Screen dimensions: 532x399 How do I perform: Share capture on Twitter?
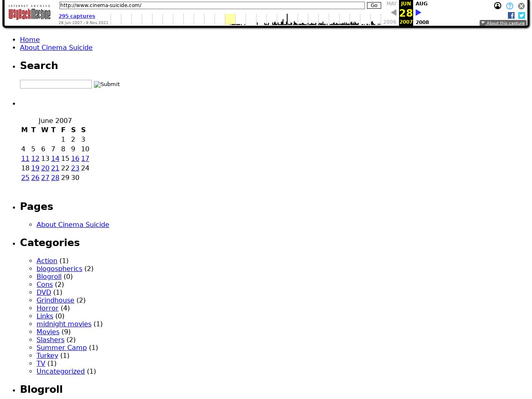(x=522, y=15)
